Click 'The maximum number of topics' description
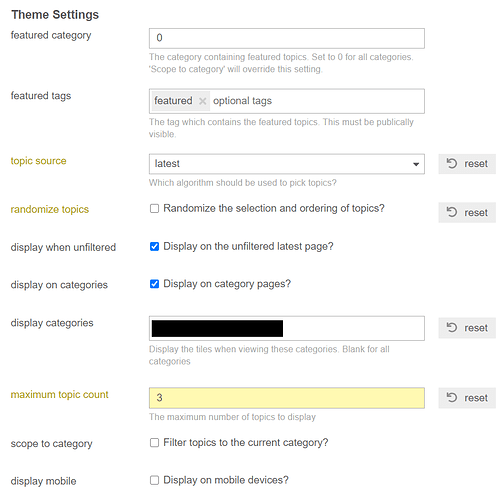Image resolution: width=503 pixels, height=500 pixels. 232,417
